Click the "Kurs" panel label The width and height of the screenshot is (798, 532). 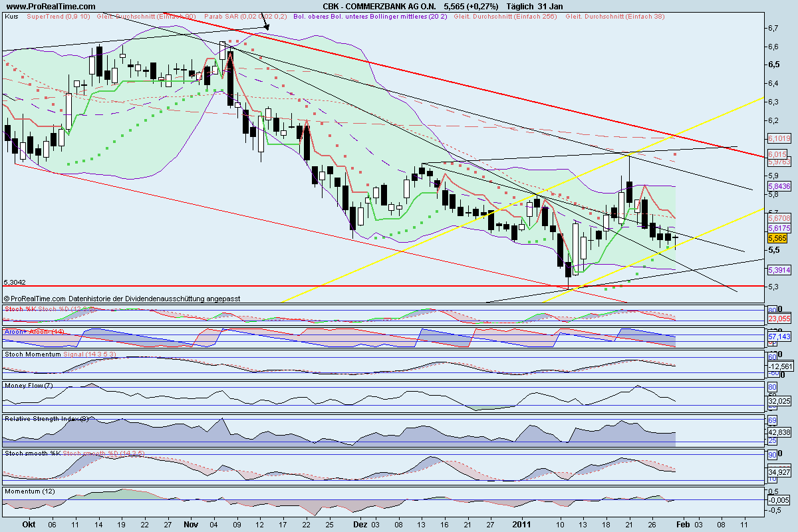[11, 16]
